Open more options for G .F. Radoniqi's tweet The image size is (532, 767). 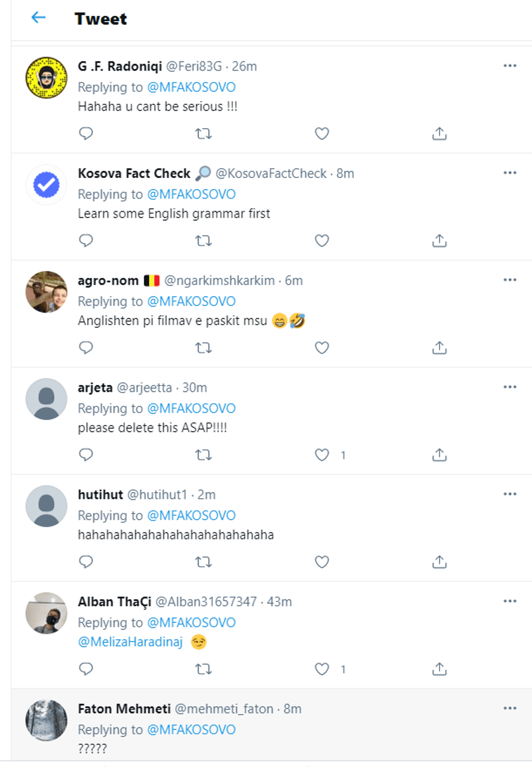click(510, 65)
